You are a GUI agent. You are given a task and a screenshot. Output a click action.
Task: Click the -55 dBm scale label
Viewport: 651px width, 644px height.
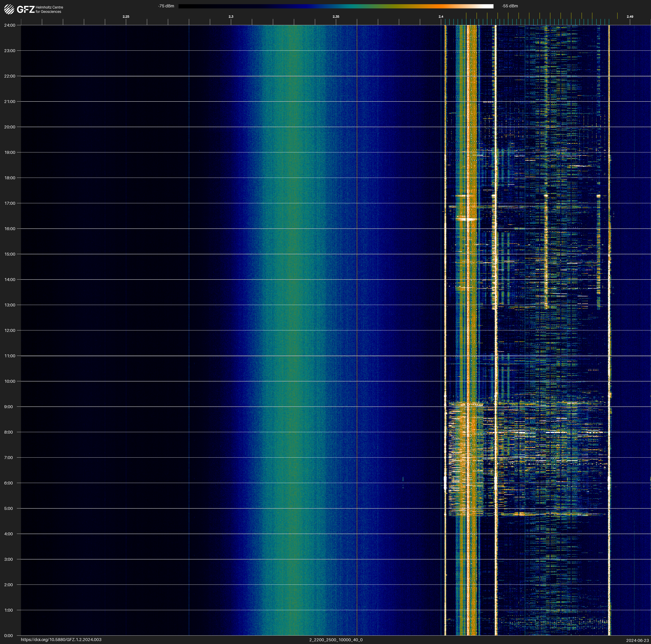click(510, 6)
